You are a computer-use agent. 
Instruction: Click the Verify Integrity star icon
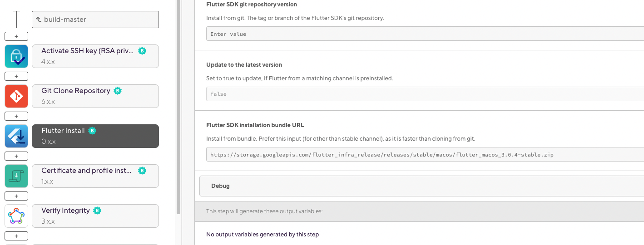16,216
